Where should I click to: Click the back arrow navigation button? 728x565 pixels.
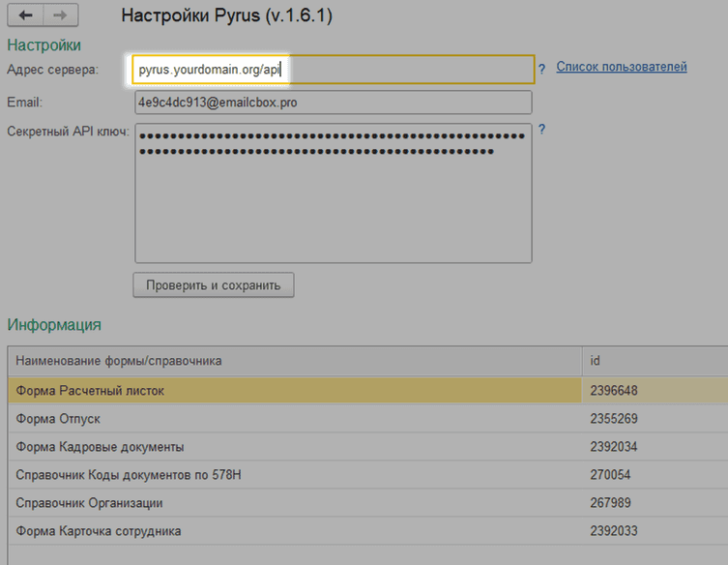tap(26, 16)
